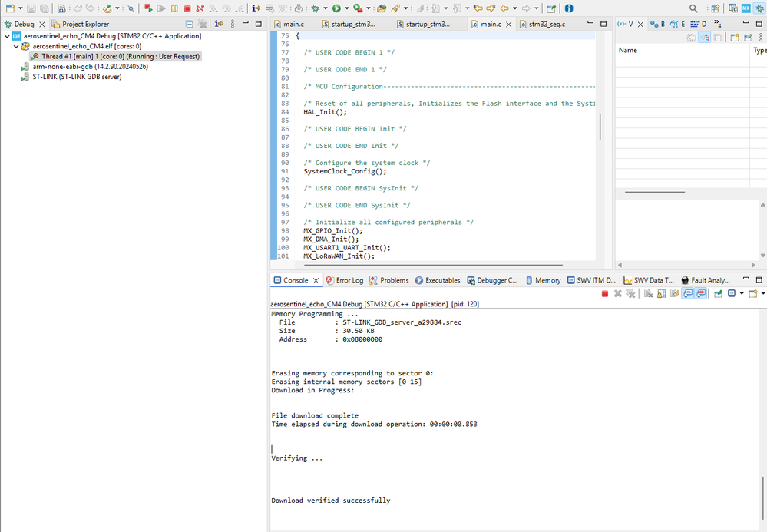Open the Breakpoints view tab
This screenshot has height=532, width=767.
click(x=657, y=24)
